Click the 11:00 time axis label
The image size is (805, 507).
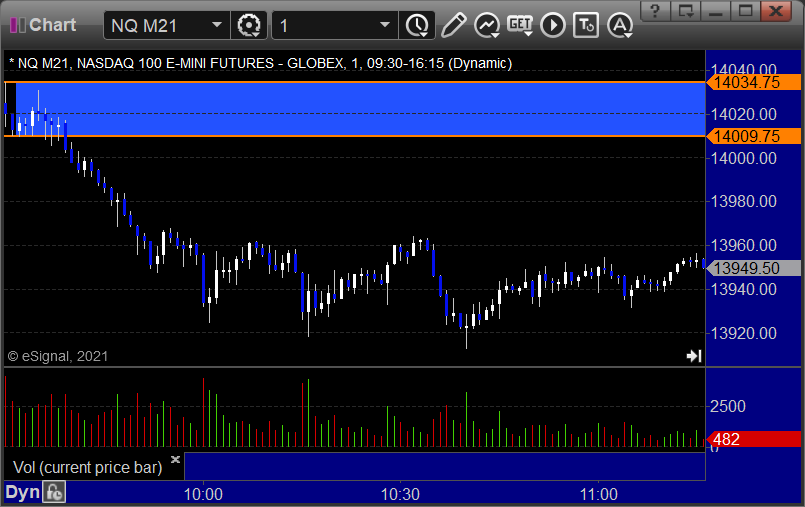599,494
